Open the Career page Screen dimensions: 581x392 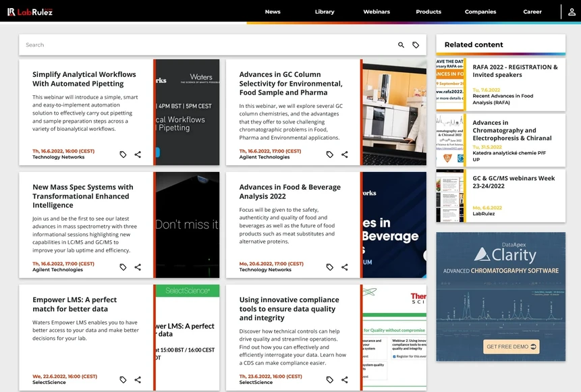click(x=532, y=12)
